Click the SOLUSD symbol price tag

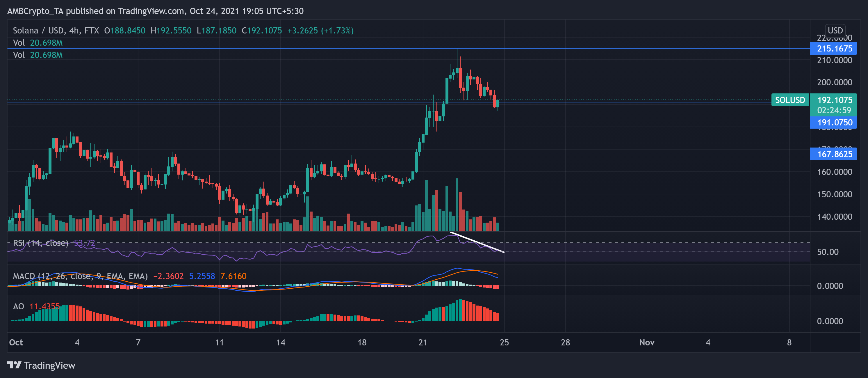790,100
